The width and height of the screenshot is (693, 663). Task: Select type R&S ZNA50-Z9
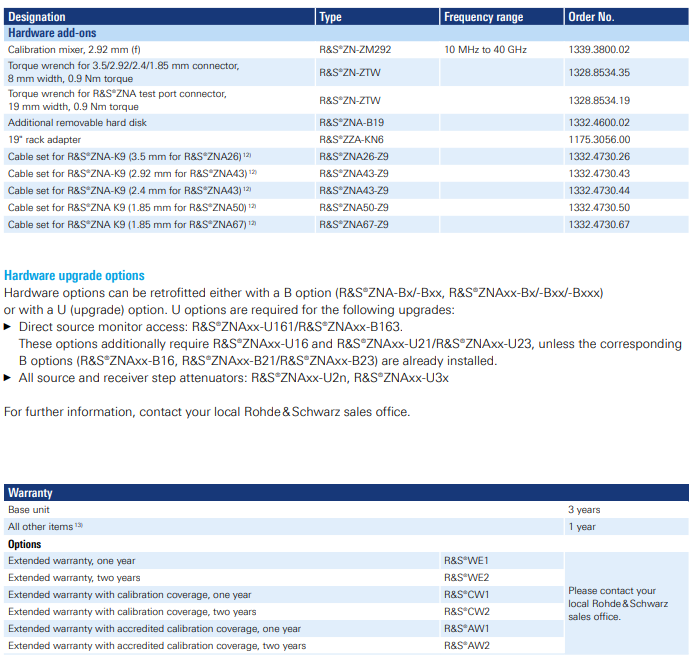354,208
